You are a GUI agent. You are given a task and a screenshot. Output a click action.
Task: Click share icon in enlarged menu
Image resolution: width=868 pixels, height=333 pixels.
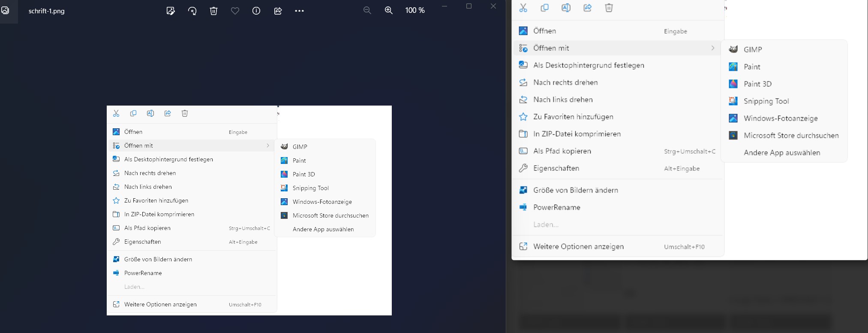click(587, 8)
